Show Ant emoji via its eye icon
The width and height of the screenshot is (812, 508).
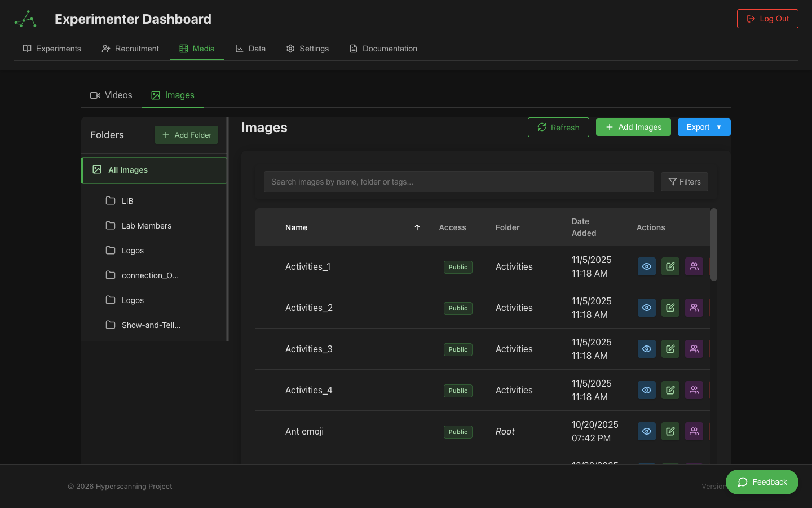pyautogui.click(x=646, y=431)
